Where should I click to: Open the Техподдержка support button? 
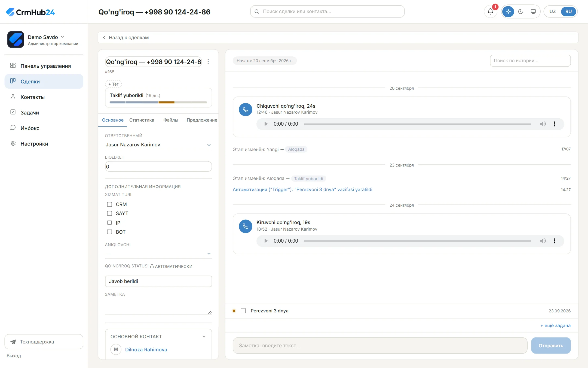tap(44, 342)
